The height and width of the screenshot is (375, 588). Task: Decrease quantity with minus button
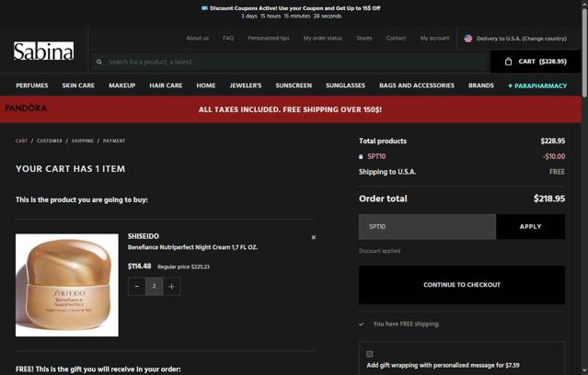(137, 286)
